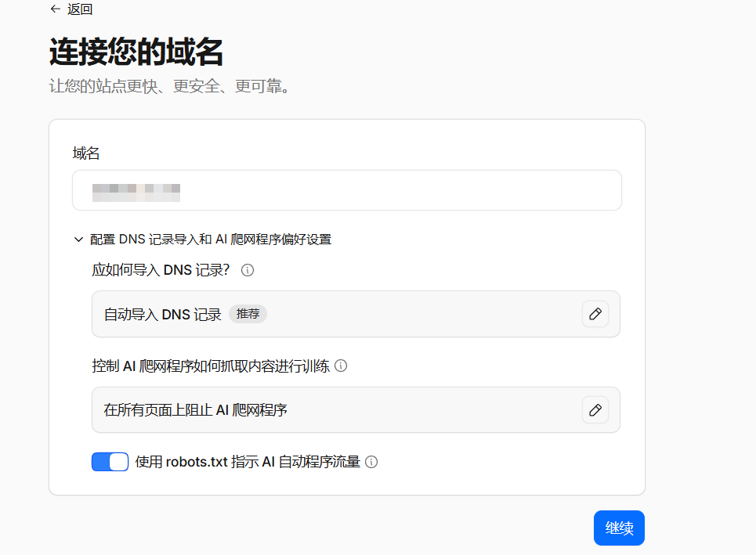Viewport: 756px width, 555px height.
Task: Open info icon beside robots.txt toggle label
Action: [371, 462]
